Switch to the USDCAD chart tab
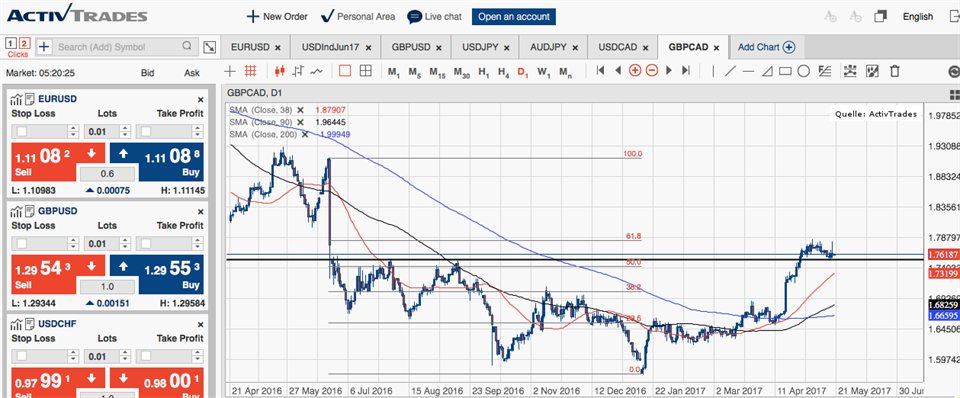 tap(622, 47)
